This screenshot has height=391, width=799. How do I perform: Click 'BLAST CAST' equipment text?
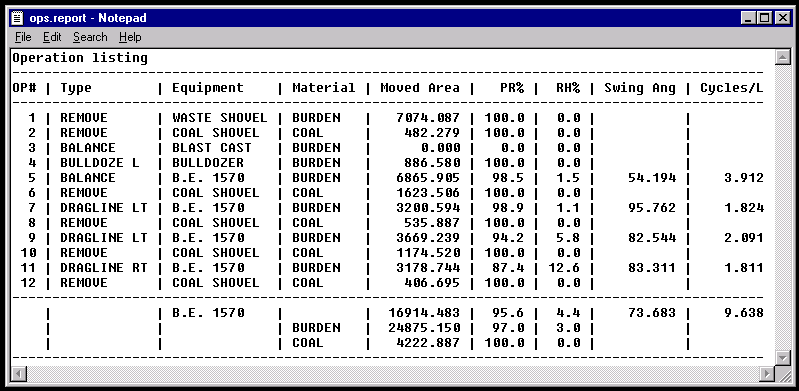[211, 148]
